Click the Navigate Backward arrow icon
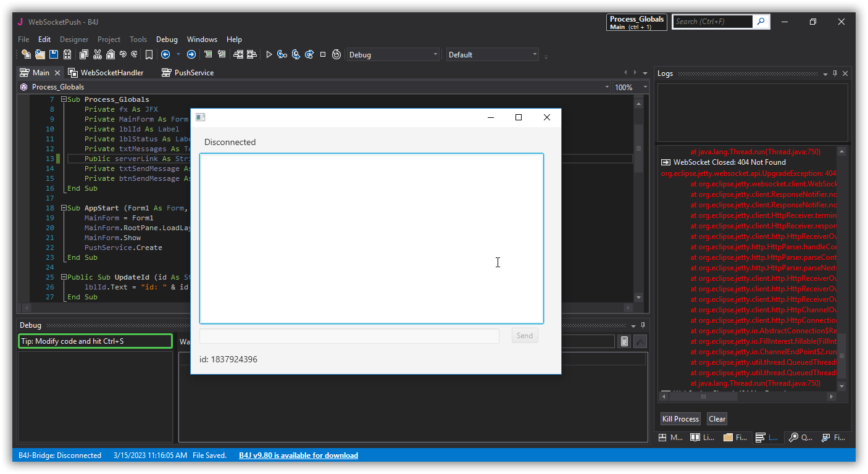 pyautogui.click(x=165, y=54)
